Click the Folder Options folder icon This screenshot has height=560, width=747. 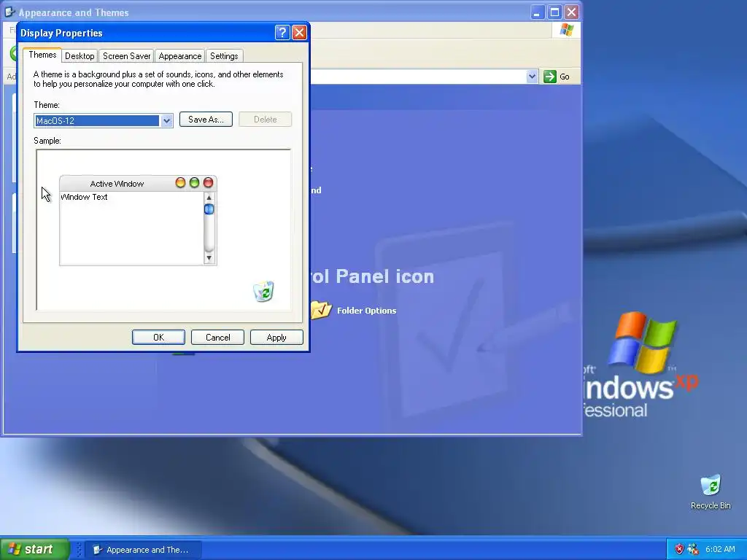[x=321, y=310]
